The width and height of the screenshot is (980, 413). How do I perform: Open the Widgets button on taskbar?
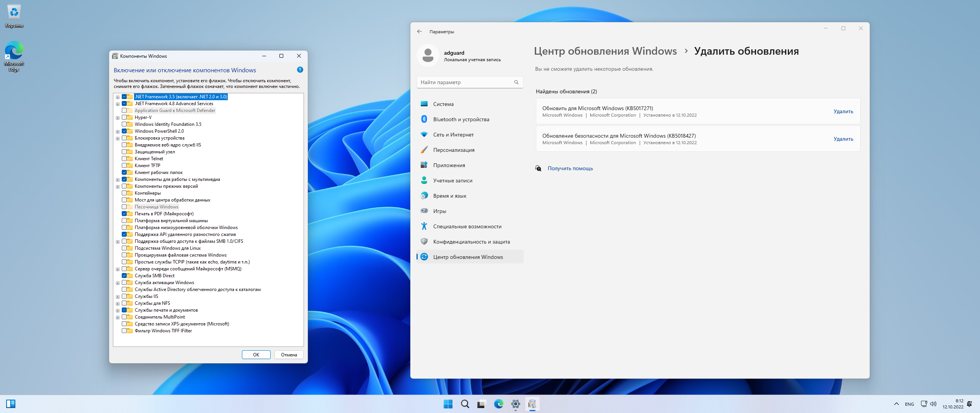[11, 404]
